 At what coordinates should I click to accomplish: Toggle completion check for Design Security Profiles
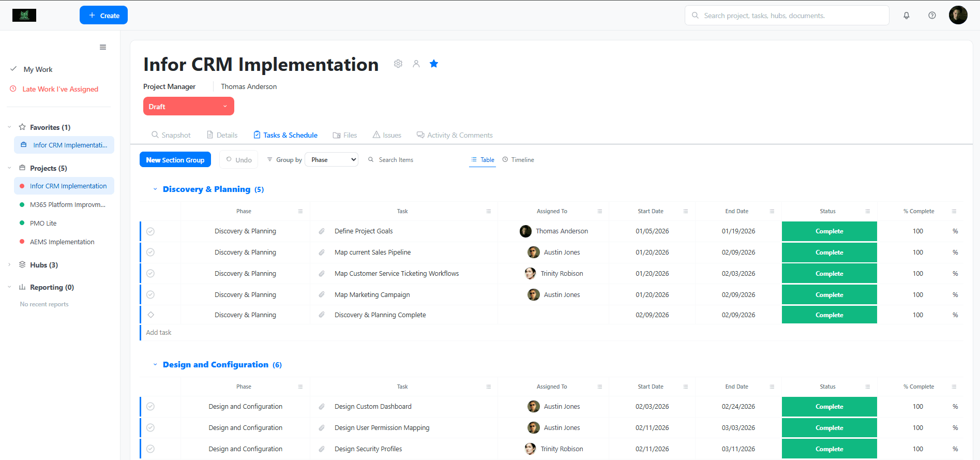click(x=150, y=449)
